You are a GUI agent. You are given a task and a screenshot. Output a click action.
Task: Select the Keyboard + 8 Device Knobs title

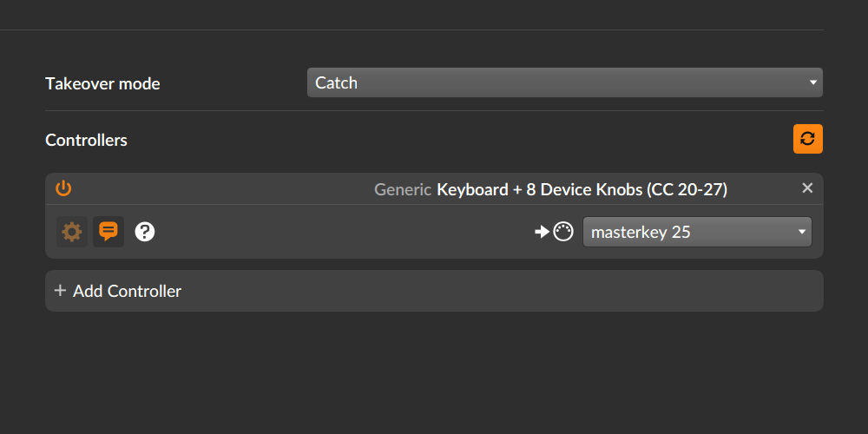(582, 190)
